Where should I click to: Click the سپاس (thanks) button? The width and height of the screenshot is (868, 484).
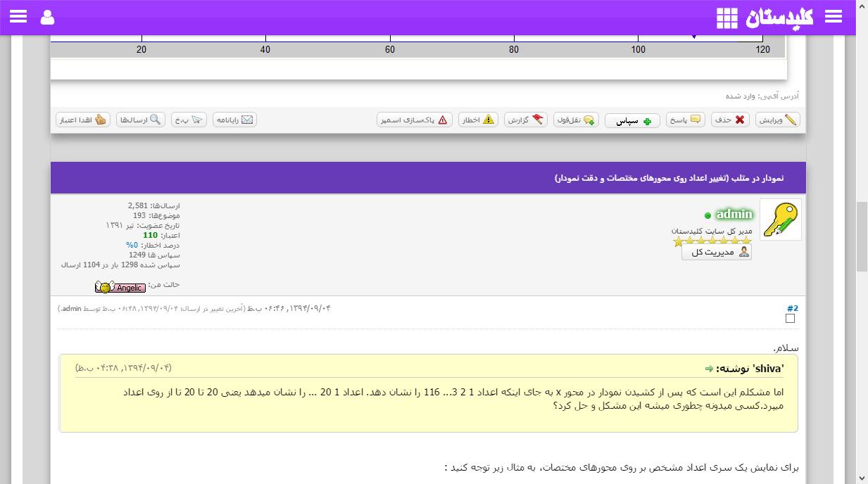[x=632, y=120]
